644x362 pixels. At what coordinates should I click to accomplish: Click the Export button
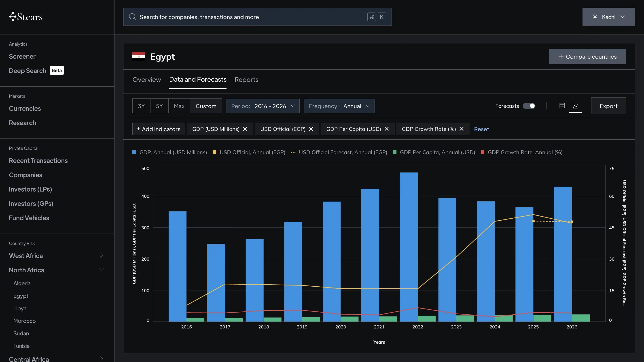(x=608, y=106)
